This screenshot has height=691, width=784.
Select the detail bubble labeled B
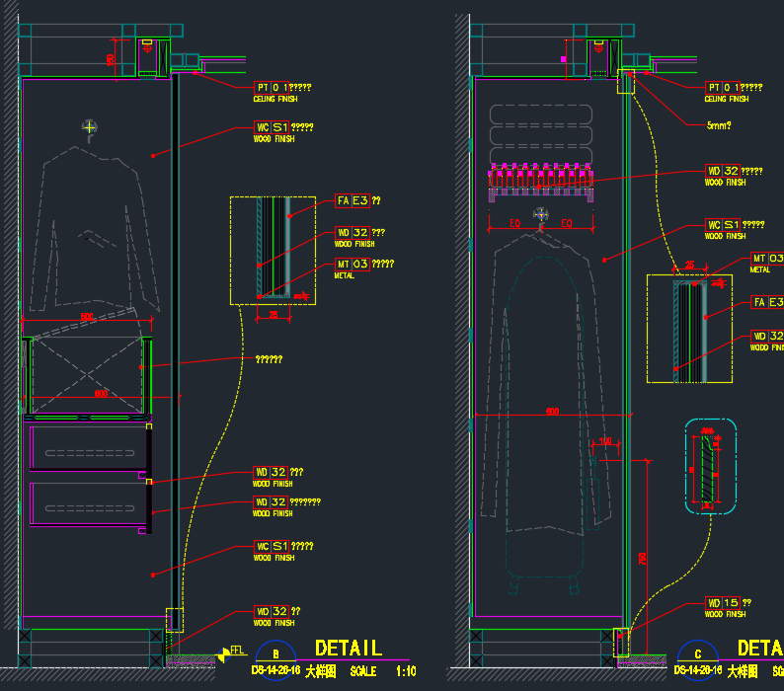275,660
